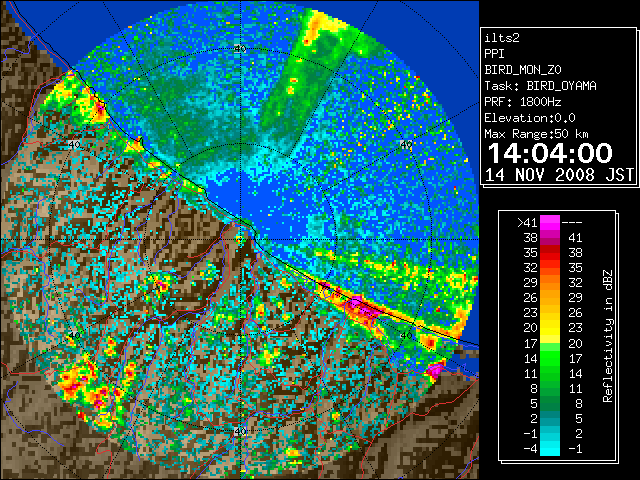Select the 8–11 dBZ legend swatch

pos(550,389)
